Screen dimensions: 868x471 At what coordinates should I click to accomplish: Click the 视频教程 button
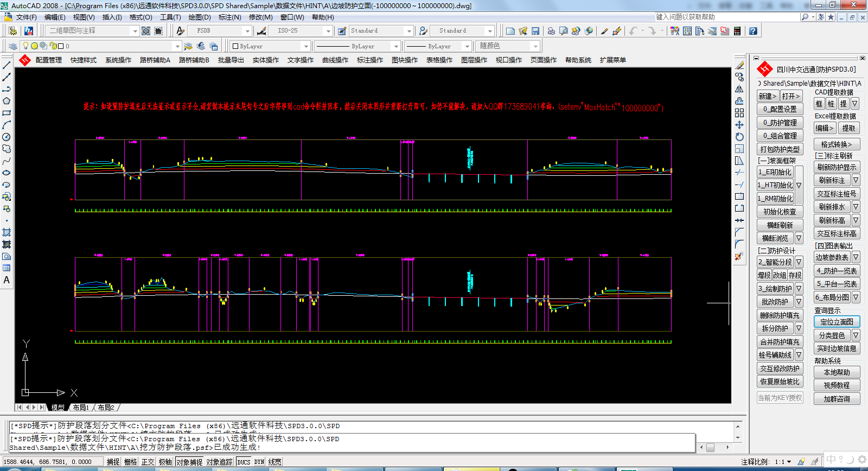(x=837, y=385)
